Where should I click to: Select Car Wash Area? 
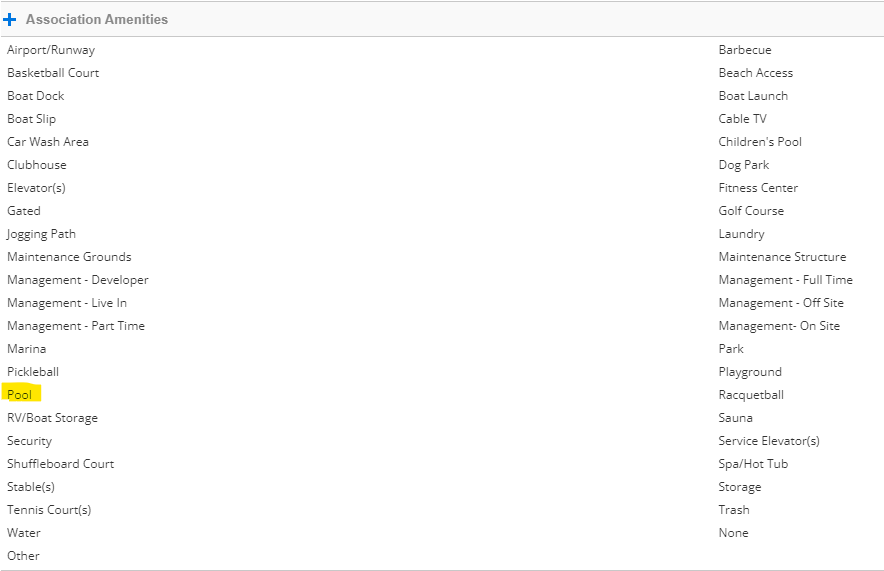pos(48,142)
